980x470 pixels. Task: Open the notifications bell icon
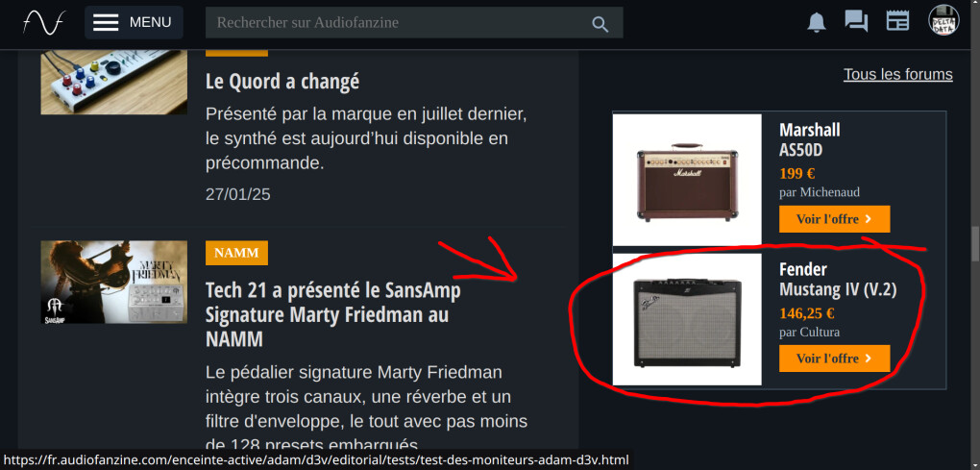tap(817, 22)
